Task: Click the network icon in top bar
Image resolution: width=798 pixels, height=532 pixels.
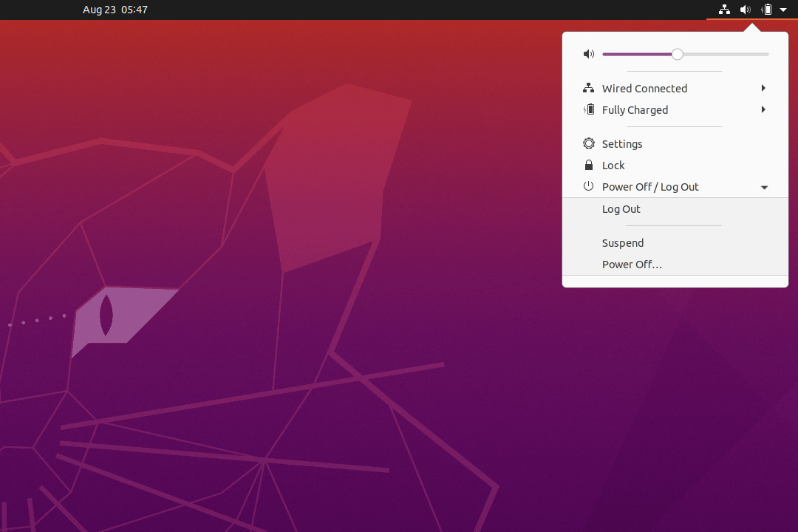Action: tap(724, 10)
